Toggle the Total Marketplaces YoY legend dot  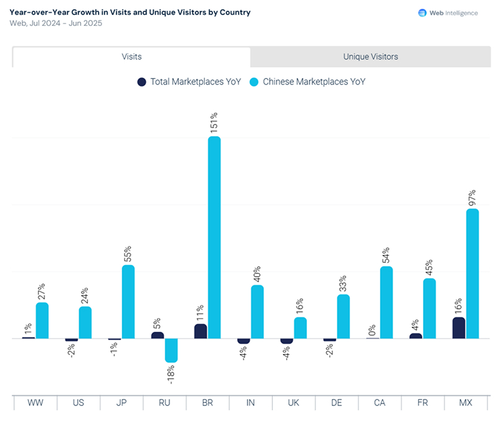click(142, 82)
